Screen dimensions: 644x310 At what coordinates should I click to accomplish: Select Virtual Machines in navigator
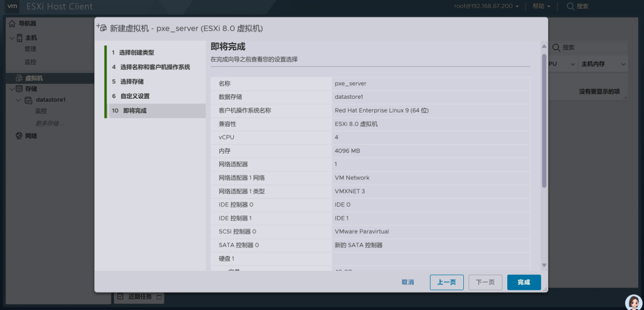click(x=34, y=78)
